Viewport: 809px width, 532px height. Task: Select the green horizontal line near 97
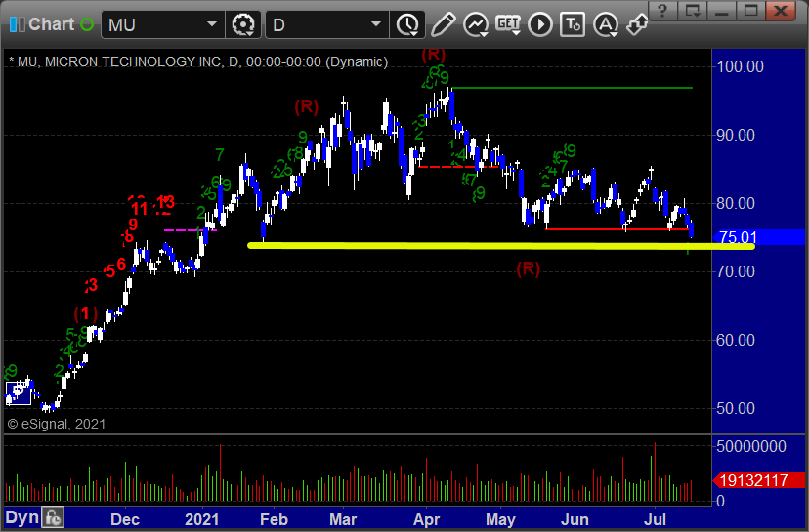(x=572, y=88)
